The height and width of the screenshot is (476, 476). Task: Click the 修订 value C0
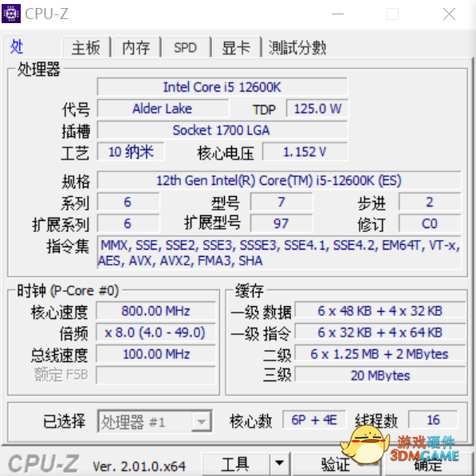point(430,224)
